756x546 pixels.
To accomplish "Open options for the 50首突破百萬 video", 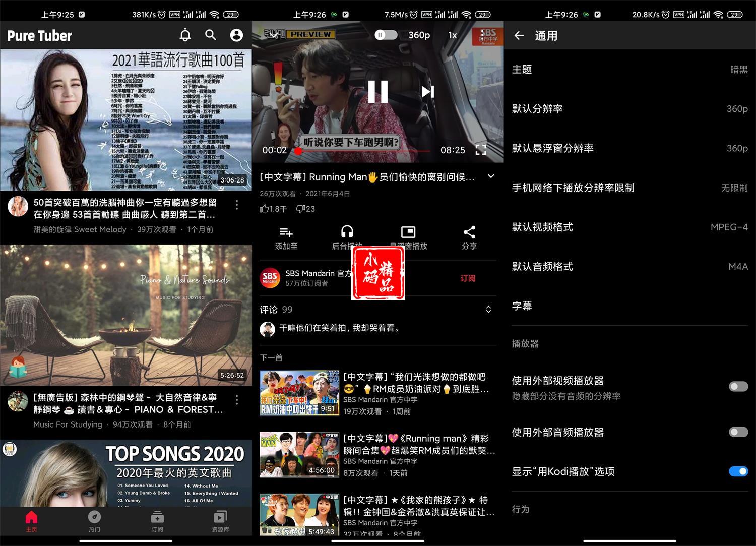I will pos(237,205).
